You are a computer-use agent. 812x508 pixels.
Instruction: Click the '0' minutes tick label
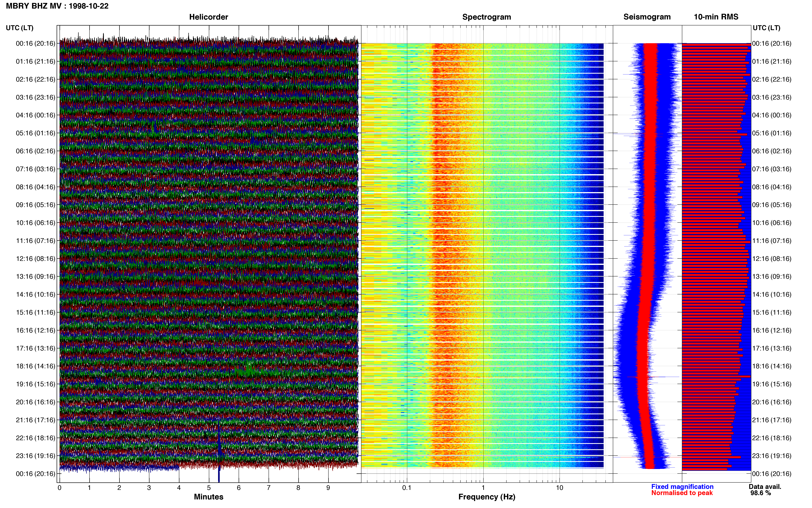coord(59,487)
